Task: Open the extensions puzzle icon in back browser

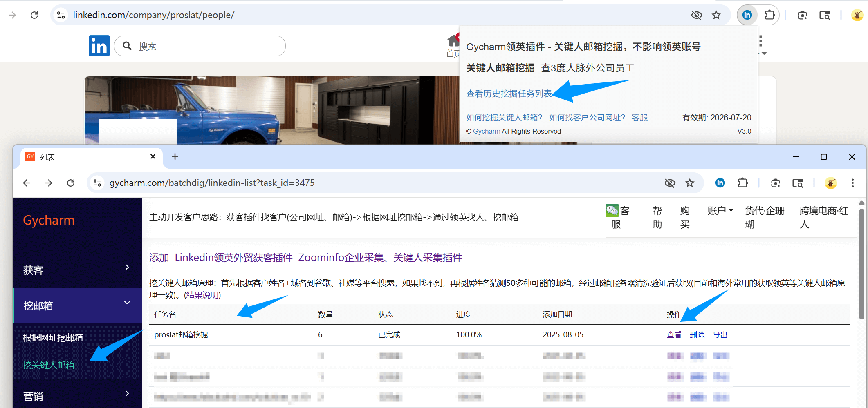Action: click(x=769, y=15)
